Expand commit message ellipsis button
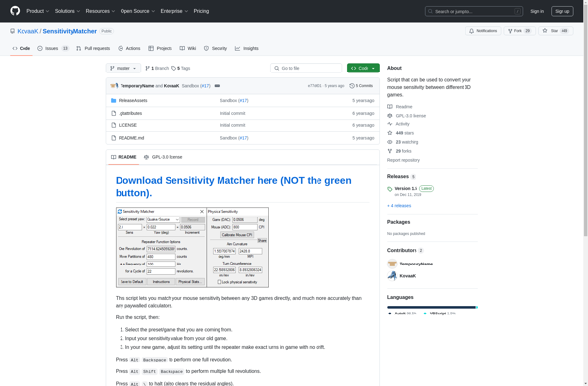588x386 pixels. coord(217,86)
